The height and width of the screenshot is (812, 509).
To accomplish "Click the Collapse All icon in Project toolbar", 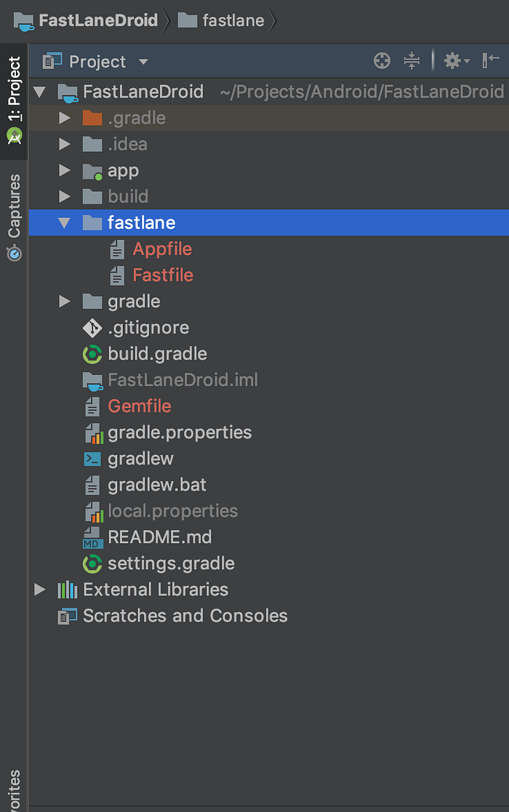I will (412, 61).
